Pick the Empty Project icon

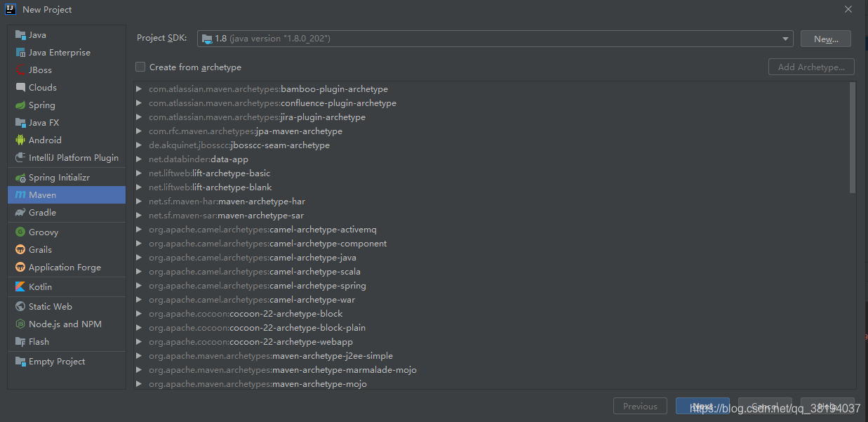(21, 362)
